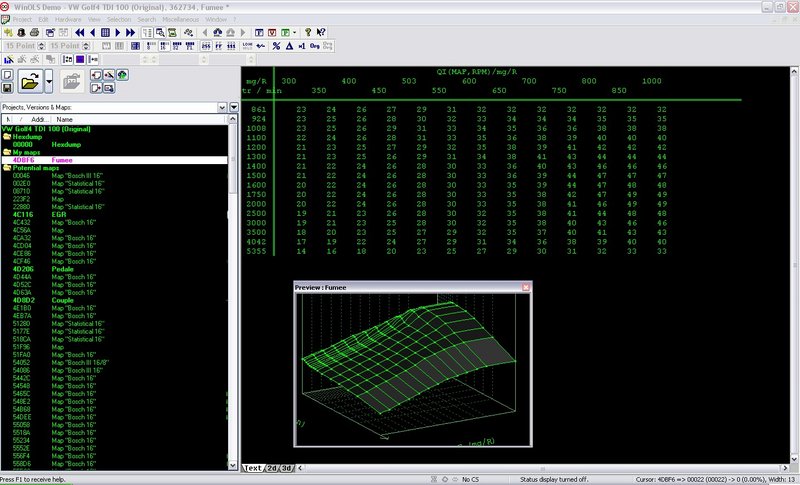
Task: Select the 4C116 EGR map
Action: click(x=114, y=215)
